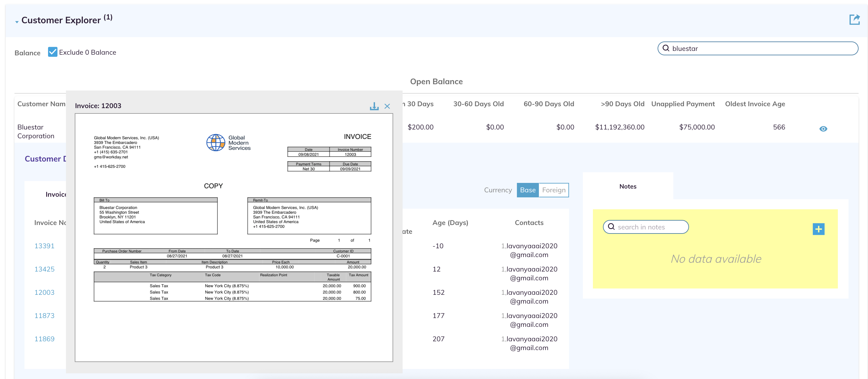868x379 pixels.
Task: Click the add note plus icon
Action: 819,229
